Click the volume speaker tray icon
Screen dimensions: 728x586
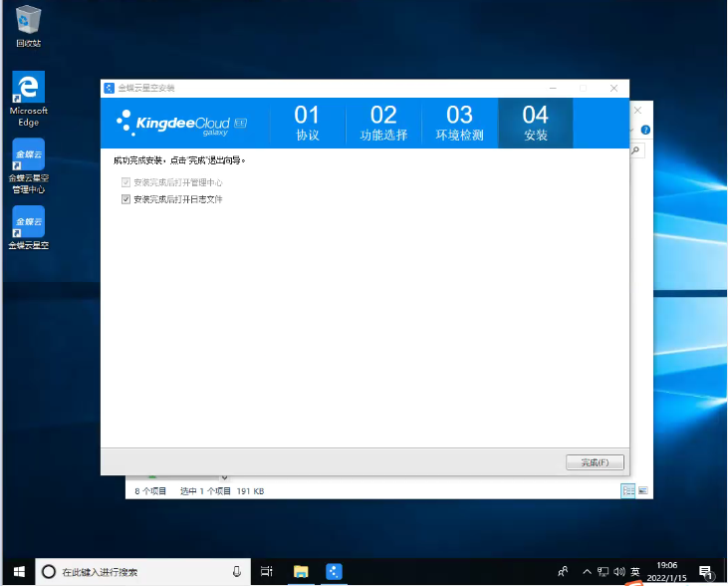click(x=618, y=572)
